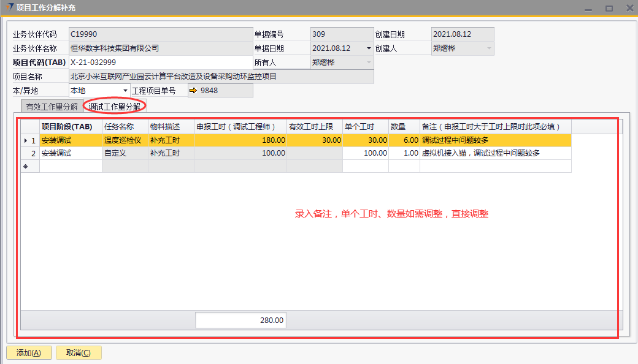Image resolution: width=638 pixels, height=364 pixels.
Task: Select the 调试工作量分解 tab
Action: [115, 107]
